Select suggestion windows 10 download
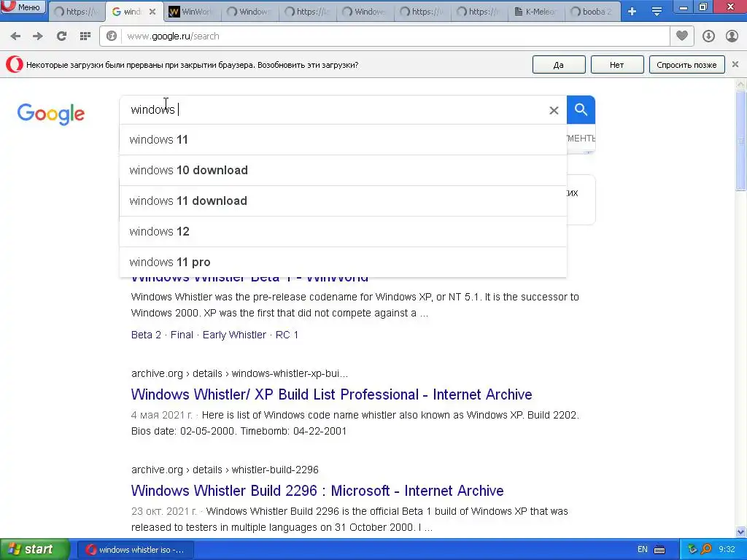 pos(343,170)
